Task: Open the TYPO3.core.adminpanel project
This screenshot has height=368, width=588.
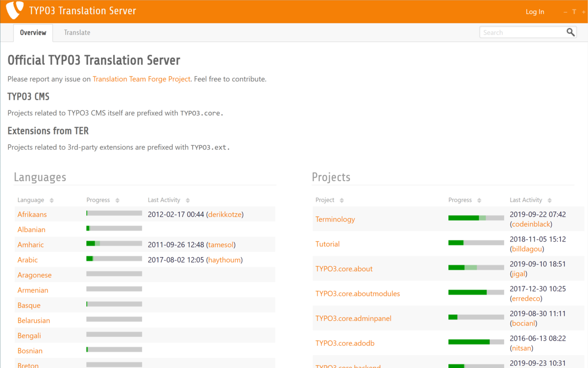Action: point(353,318)
